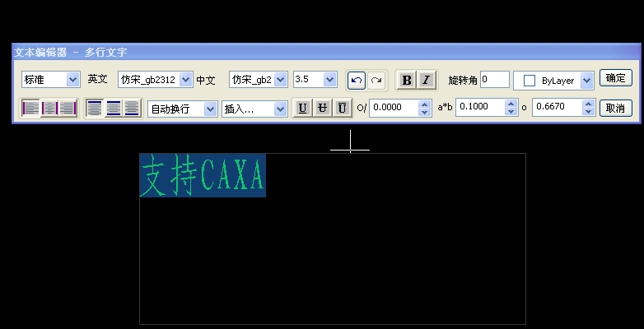Decrease the a*b value with down arrow
Image resolution: width=644 pixels, height=329 pixels.
511,111
